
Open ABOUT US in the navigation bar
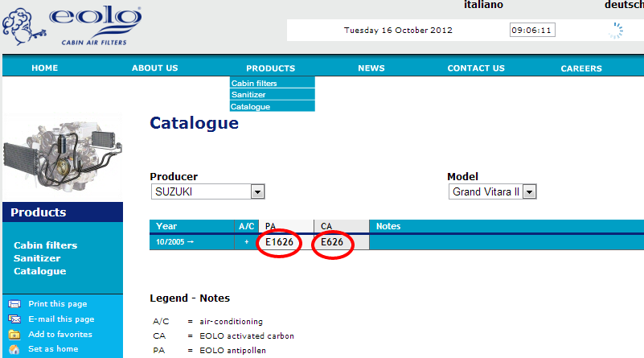(x=154, y=68)
